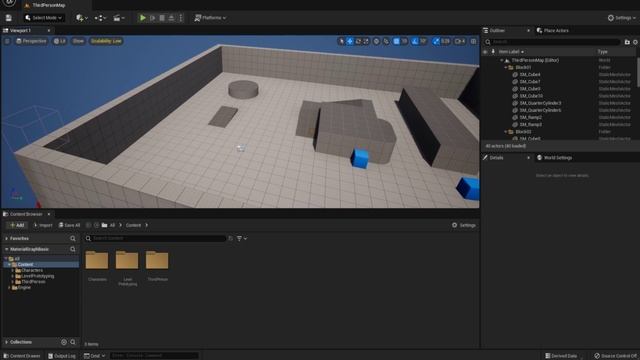
Task: Click the skip frame button beside Play
Action: point(152,18)
